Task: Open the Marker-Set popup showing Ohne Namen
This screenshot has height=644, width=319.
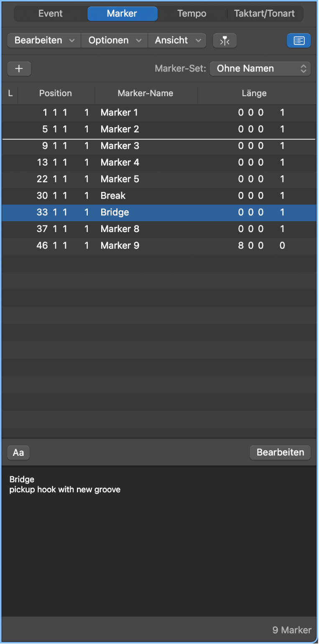Action: pyautogui.click(x=260, y=69)
